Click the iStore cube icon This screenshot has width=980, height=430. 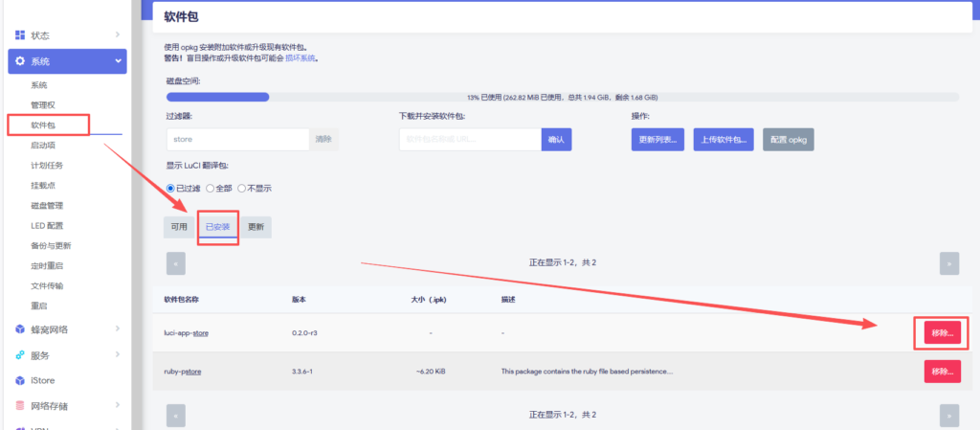pyautogui.click(x=20, y=380)
